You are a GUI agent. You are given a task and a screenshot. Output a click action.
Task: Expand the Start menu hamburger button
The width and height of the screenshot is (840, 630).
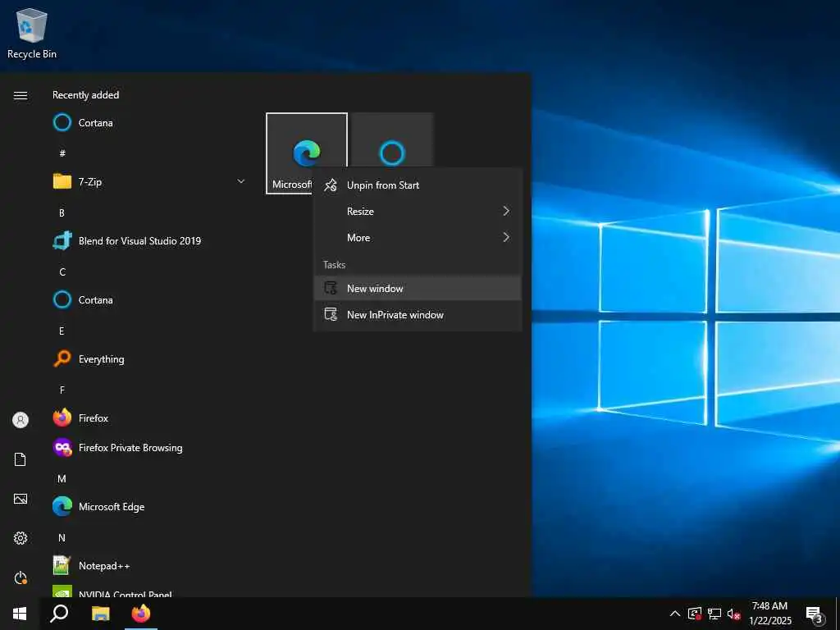(21, 95)
